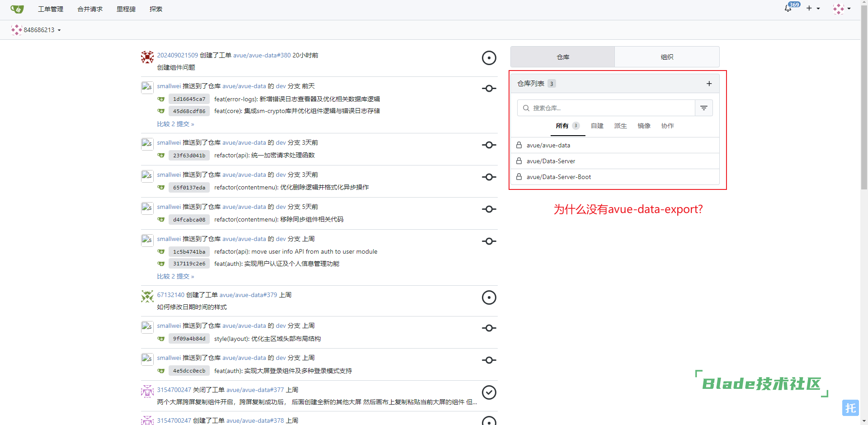Select the 自建 repository filter
Screen dimensions: 868x425
pyautogui.click(x=597, y=126)
